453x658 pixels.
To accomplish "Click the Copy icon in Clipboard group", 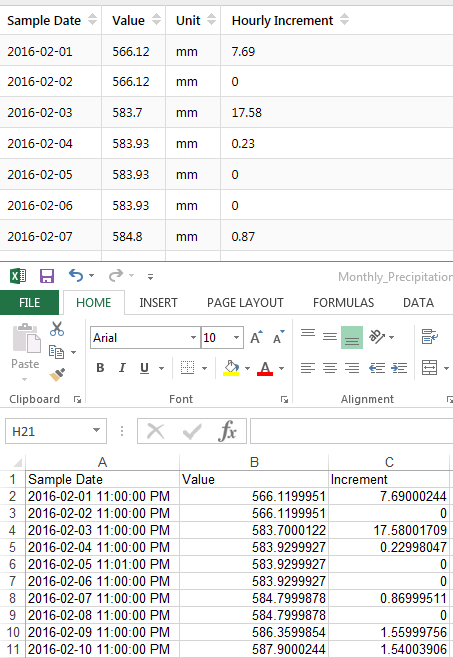I will [56, 352].
